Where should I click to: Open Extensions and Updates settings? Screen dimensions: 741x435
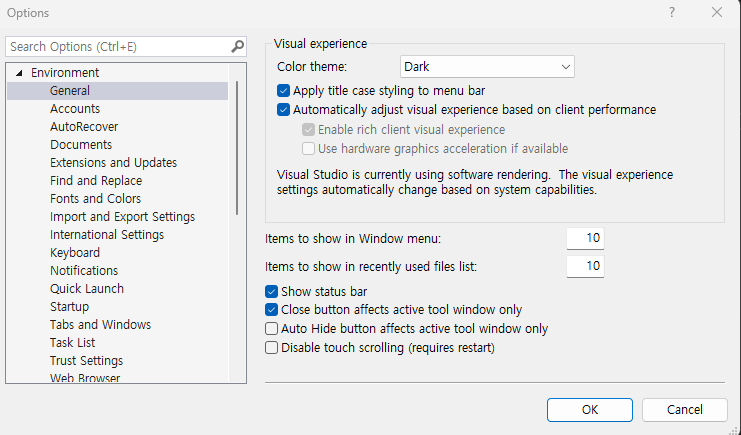pos(113,163)
